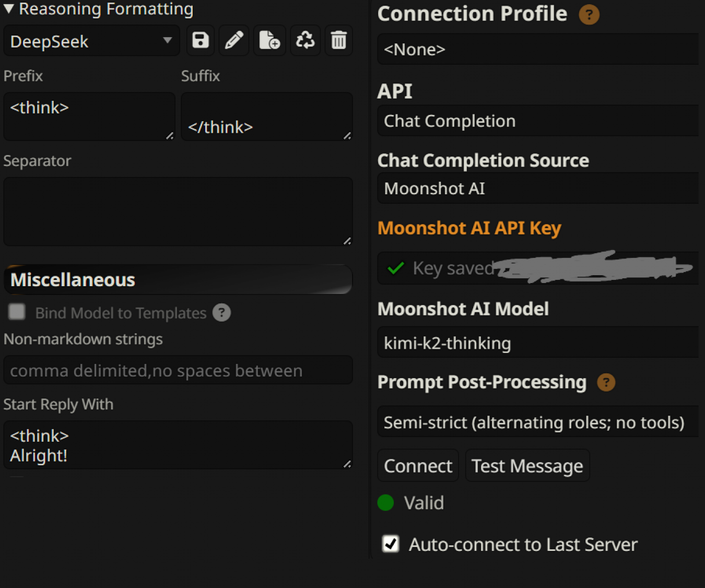Image resolution: width=705 pixels, height=588 pixels.
Task: Focus the Separator text area
Action: (x=178, y=211)
